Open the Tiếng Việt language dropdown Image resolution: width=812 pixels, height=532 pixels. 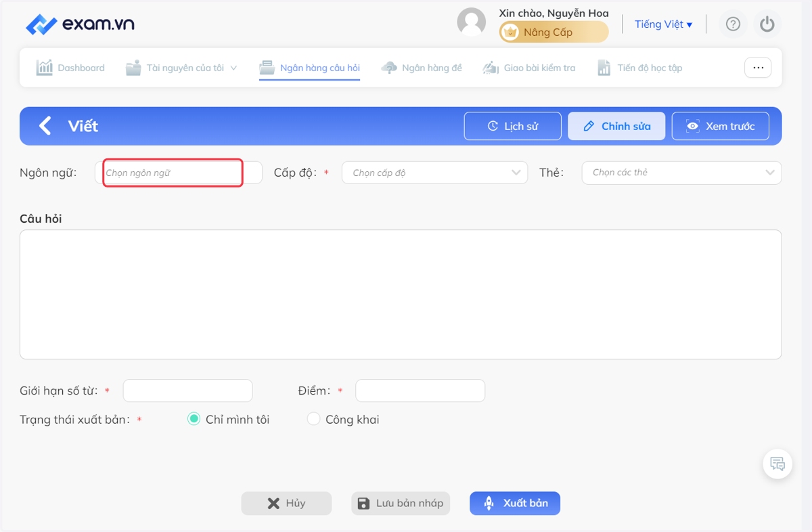(x=663, y=24)
